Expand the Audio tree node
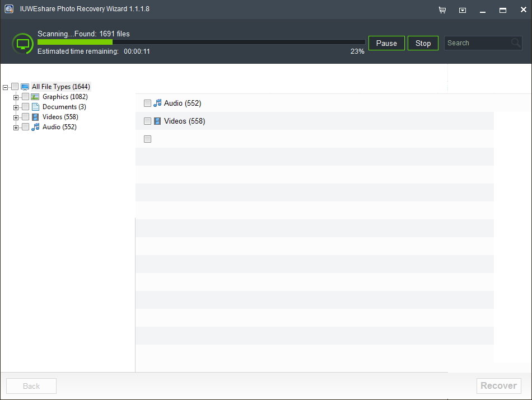532x400 pixels. click(16, 128)
